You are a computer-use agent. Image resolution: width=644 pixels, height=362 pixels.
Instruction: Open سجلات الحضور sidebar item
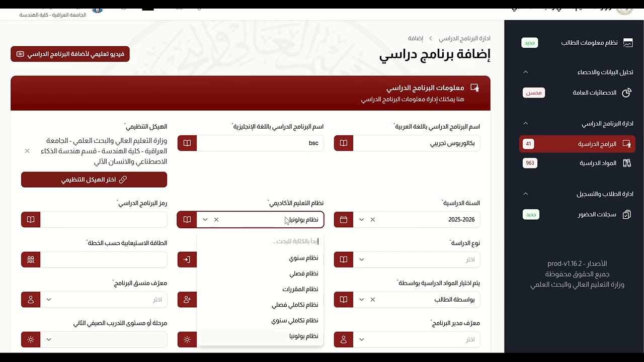pos(577,214)
